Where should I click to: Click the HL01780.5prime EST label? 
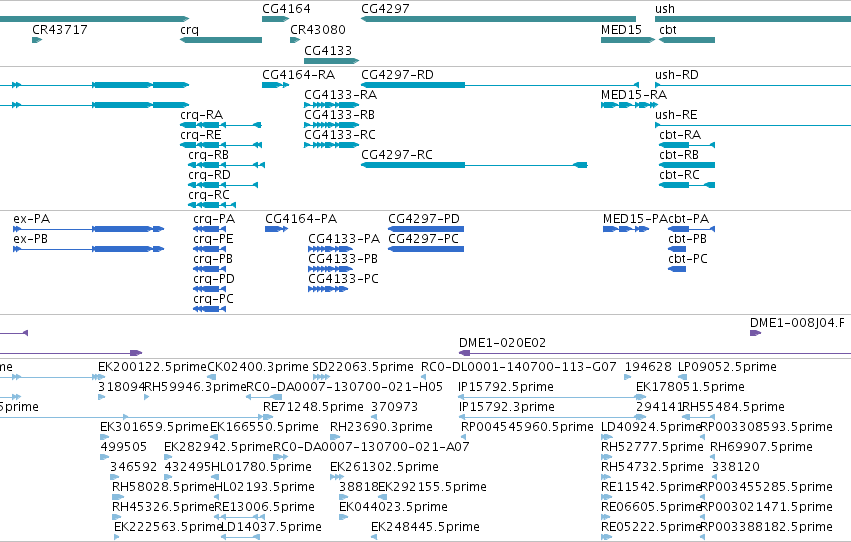pos(261,467)
